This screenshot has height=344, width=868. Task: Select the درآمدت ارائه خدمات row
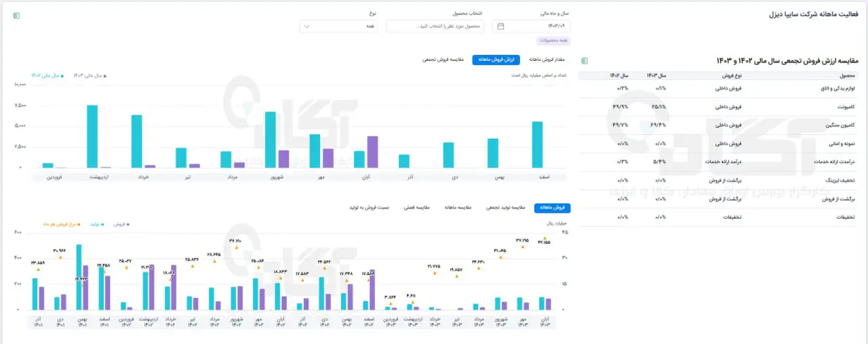point(719,162)
